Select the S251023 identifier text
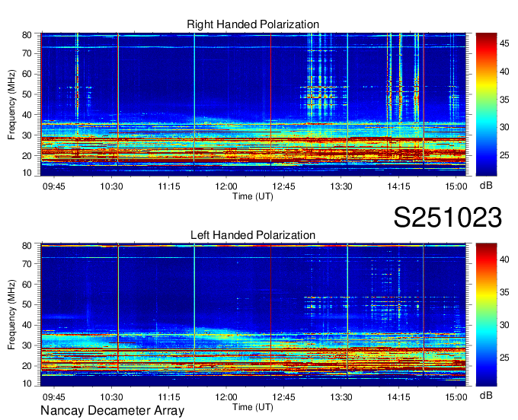Screen dimensions: 518x420 [x=447, y=218]
